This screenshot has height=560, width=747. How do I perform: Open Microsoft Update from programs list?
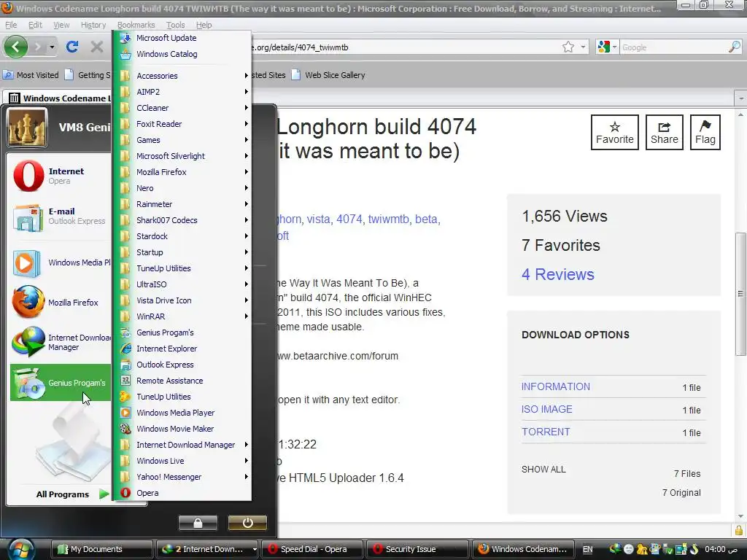coord(181,38)
